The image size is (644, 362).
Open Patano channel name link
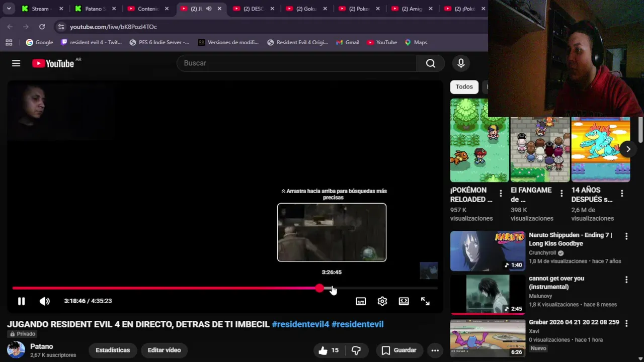click(x=41, y=346)
